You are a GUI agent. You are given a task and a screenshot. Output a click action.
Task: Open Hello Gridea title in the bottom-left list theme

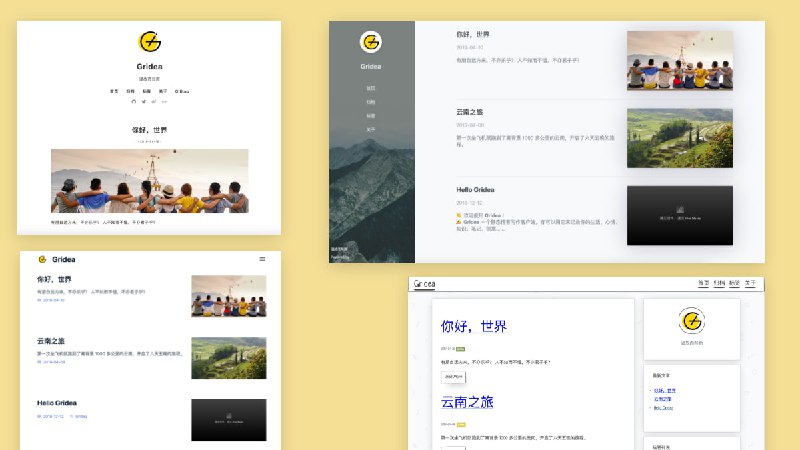(x=57, y=403)
